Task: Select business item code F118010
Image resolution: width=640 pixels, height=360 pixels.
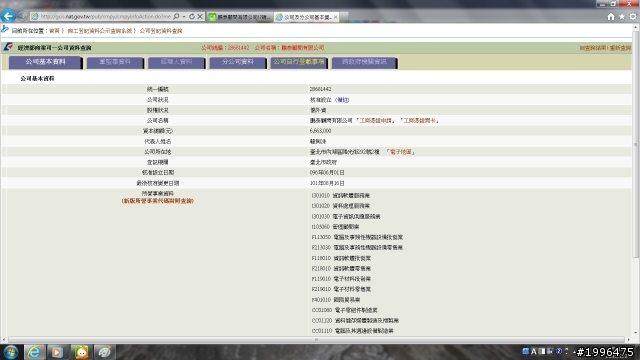Action: [x=321, y=258]
